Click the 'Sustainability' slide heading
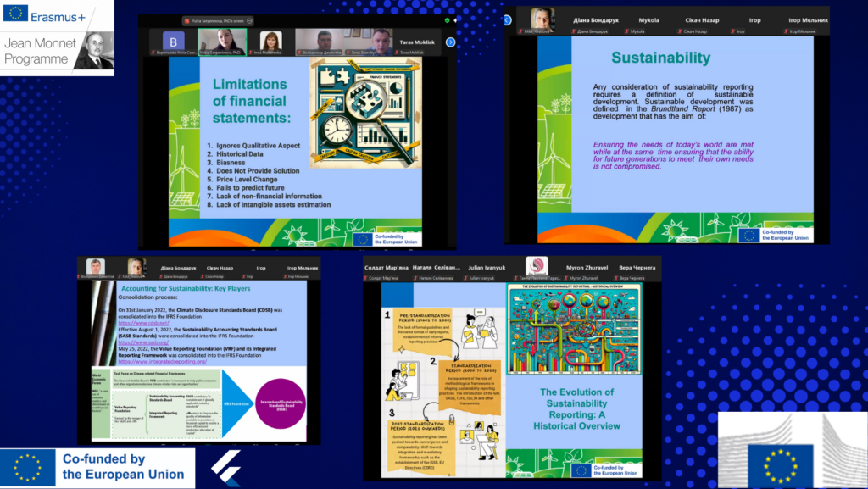The height and width of the screenshot is (489, 868). tap(660, 58)
